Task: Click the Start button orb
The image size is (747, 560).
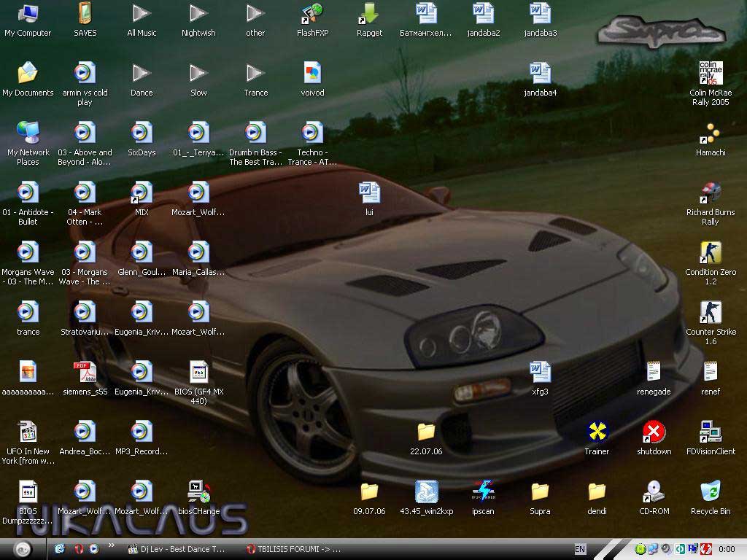Action: coord(23,549)
